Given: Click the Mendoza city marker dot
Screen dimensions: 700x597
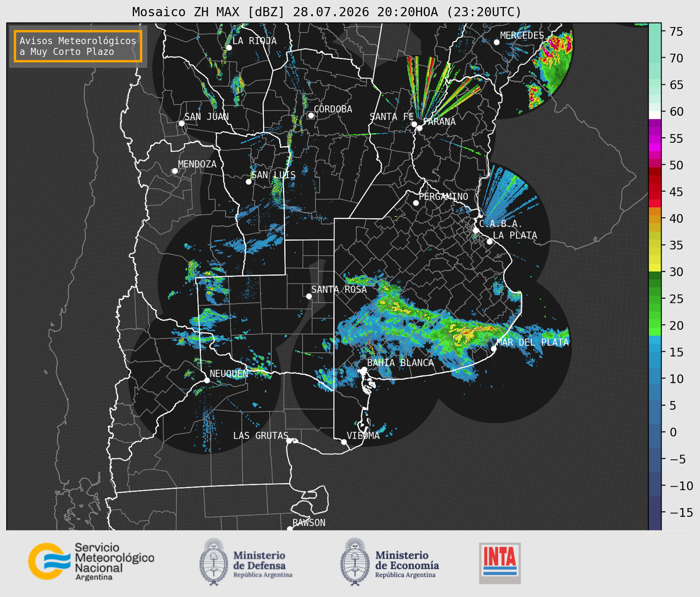Looking at the screenshot, I should (175, 171).
